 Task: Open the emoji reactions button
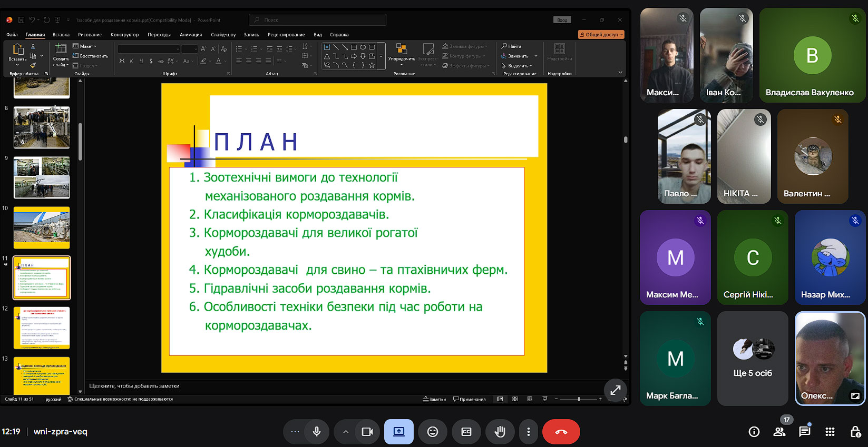432,432
